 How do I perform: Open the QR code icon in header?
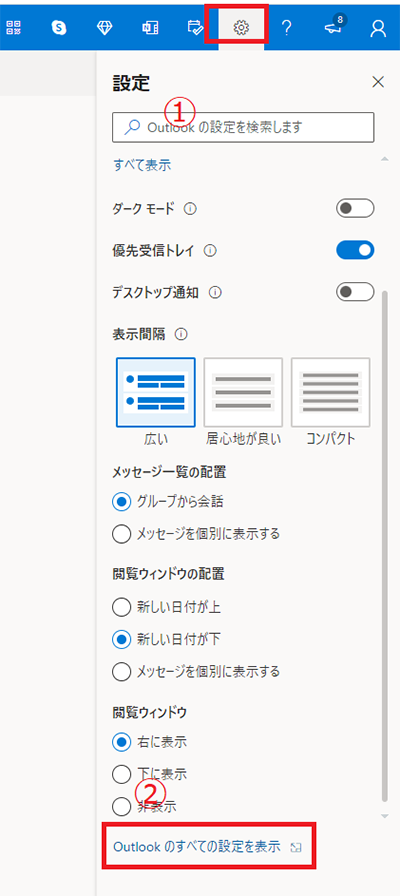pyautogui.click(x=13, y=27)
